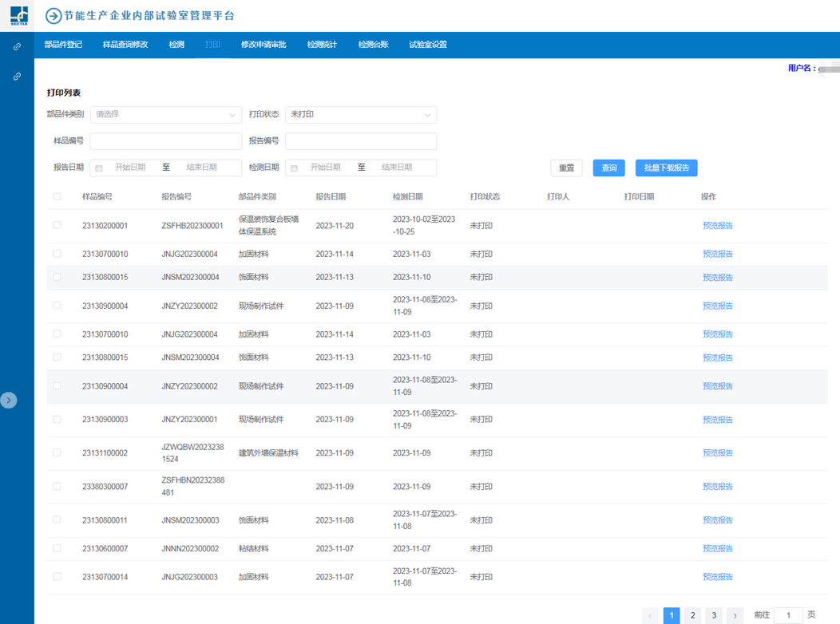Click the topmost link icon in the left sidebar
The width and height of the screenshot is (840, 624).
17,47
